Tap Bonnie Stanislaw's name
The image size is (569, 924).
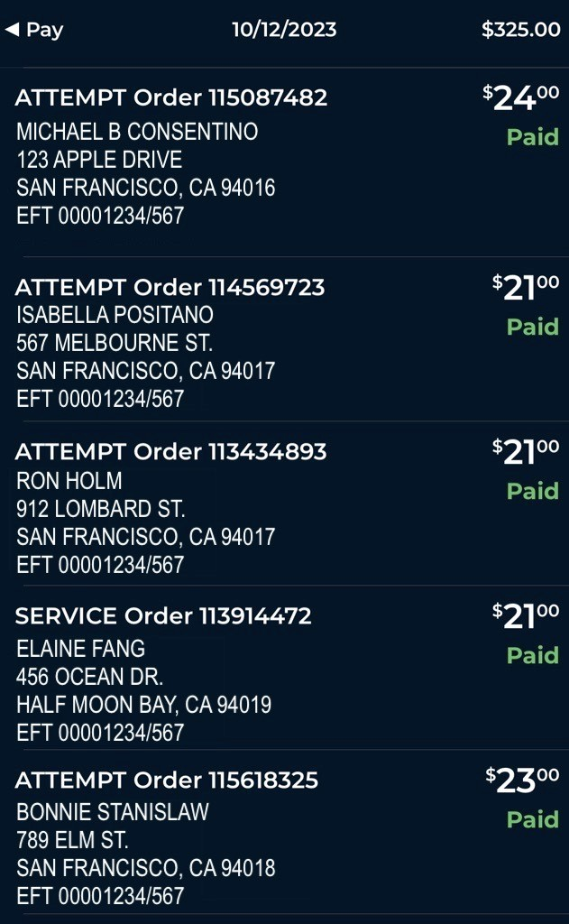[x=112, y=812]
